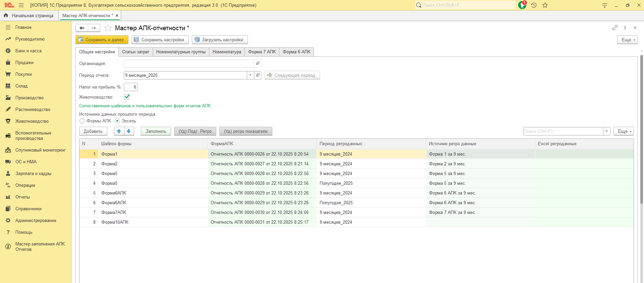Open Сопоставления шаблонов и пользовательских форм link
This screenshot has height=283, width=644.
(145, 106)
